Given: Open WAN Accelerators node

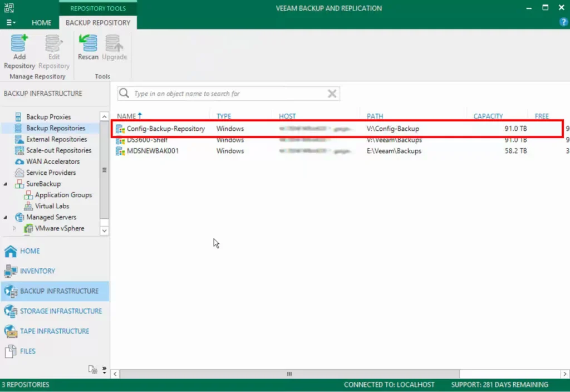Looking at the screenshot, I should pyautogui.click(x=52, y=161).
